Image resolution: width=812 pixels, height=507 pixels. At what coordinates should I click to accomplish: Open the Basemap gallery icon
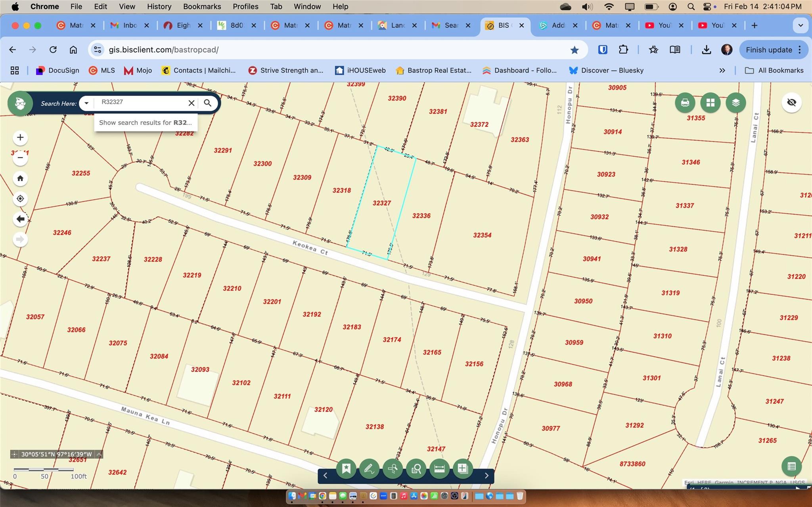point(710,103)
